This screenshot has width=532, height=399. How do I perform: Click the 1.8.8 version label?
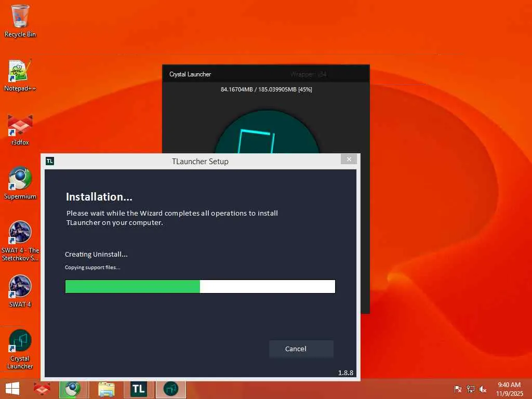(345, 373)
